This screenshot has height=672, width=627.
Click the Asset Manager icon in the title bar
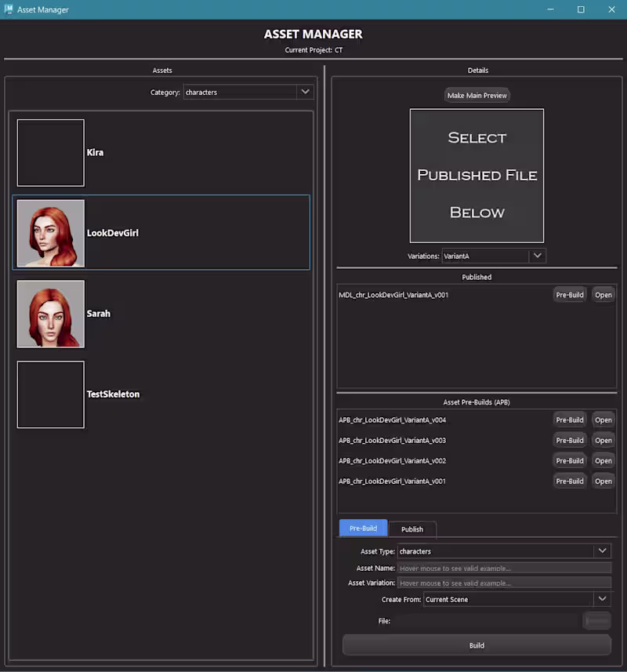pyautogui.click(x=8, y=9)
